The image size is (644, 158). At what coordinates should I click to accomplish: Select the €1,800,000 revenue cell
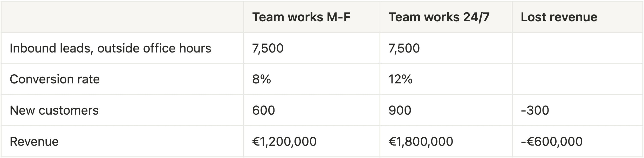pyautogui.click(x=446, y=142)
